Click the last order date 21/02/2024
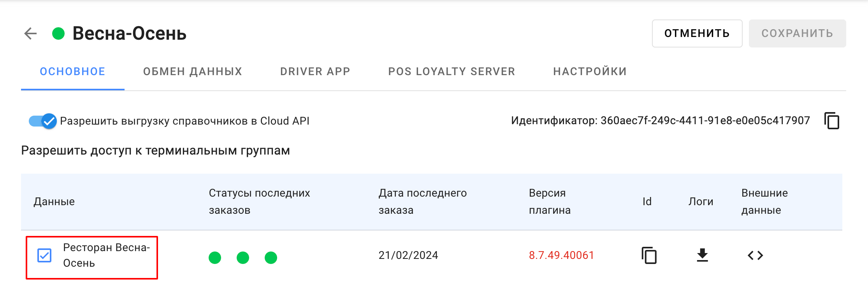Screen dimensions: 868x299 [408, 255]
